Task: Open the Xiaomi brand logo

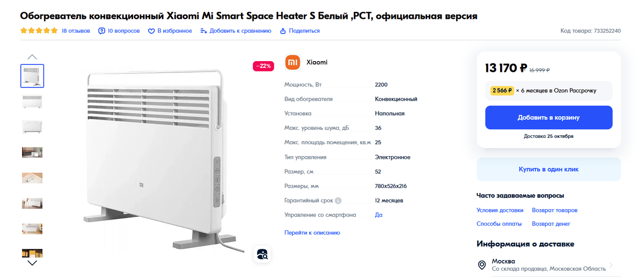Action: pyautogui.click(x=292, y=62)
